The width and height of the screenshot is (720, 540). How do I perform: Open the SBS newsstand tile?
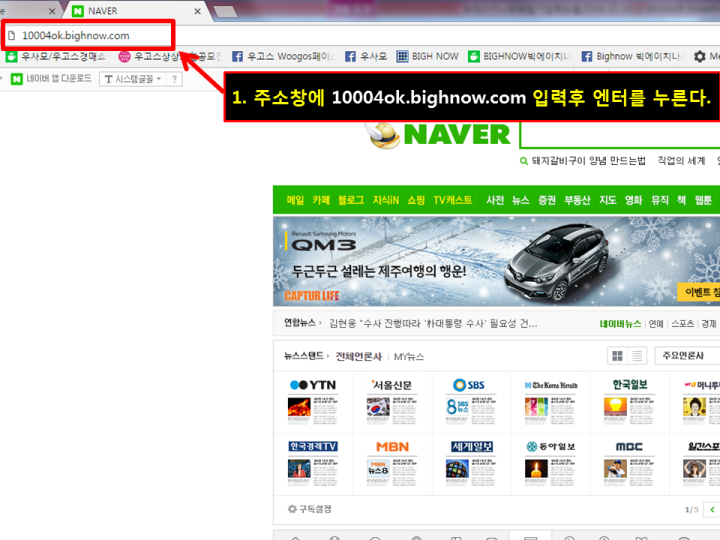[x=472, y=402]
